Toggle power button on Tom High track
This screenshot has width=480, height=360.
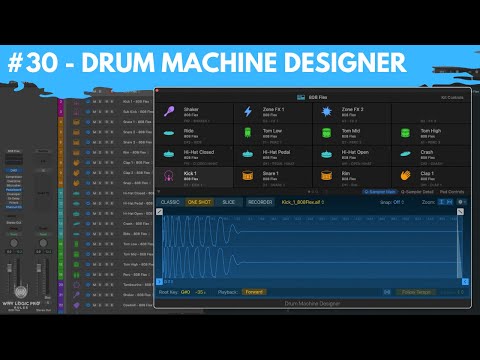tap(88, 264)
